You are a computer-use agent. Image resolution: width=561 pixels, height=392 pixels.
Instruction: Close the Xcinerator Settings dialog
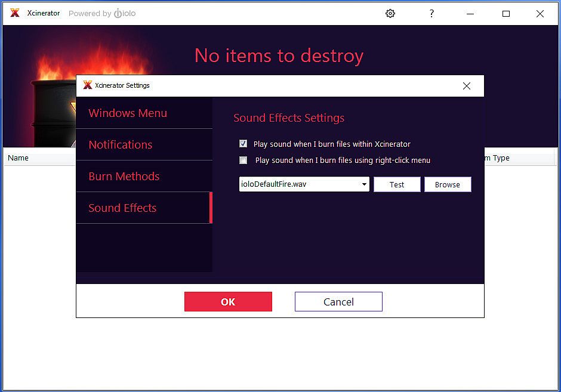(x=466, y=86)
